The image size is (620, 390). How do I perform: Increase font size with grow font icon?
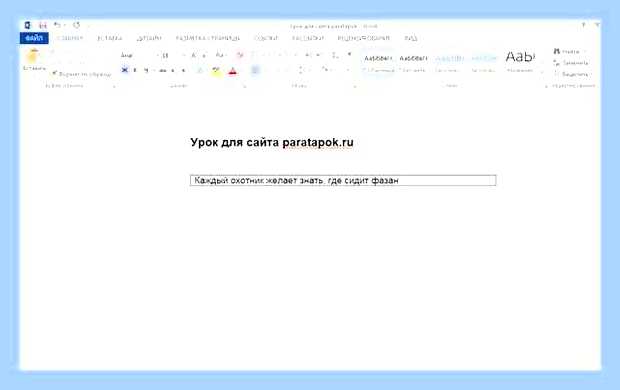(x=193, y=55)
